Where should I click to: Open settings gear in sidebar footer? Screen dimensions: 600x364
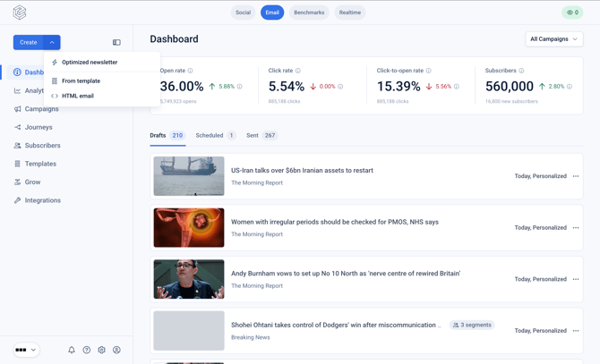point(101,350)
